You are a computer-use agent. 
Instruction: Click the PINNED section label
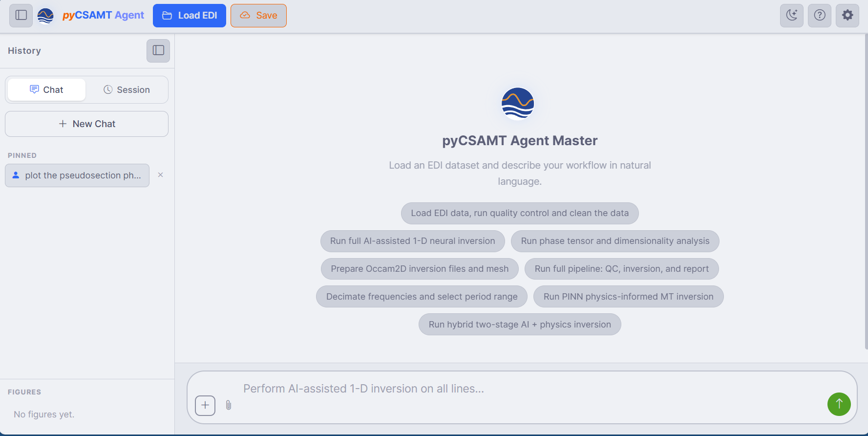(x=22, y=155)
